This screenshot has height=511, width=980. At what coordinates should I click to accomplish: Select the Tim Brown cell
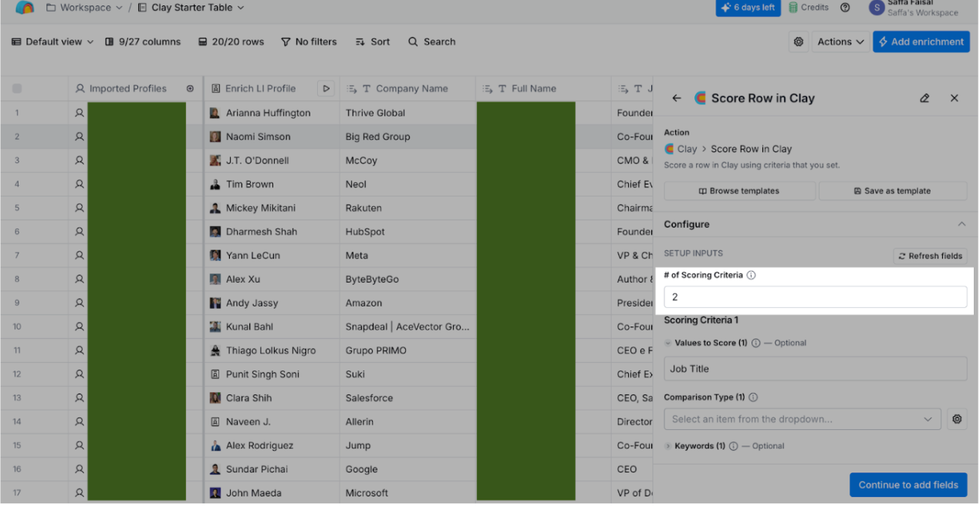pyautogui.click(x=272, y=184)
